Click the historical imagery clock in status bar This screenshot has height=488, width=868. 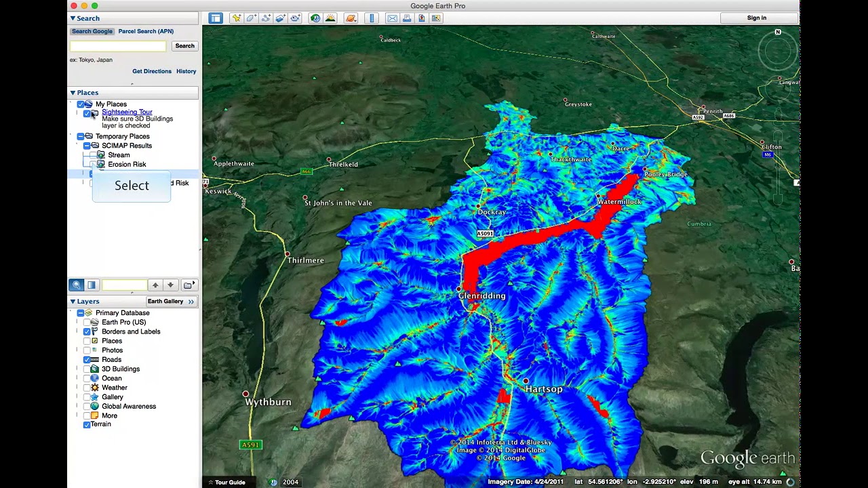point(273,483)
